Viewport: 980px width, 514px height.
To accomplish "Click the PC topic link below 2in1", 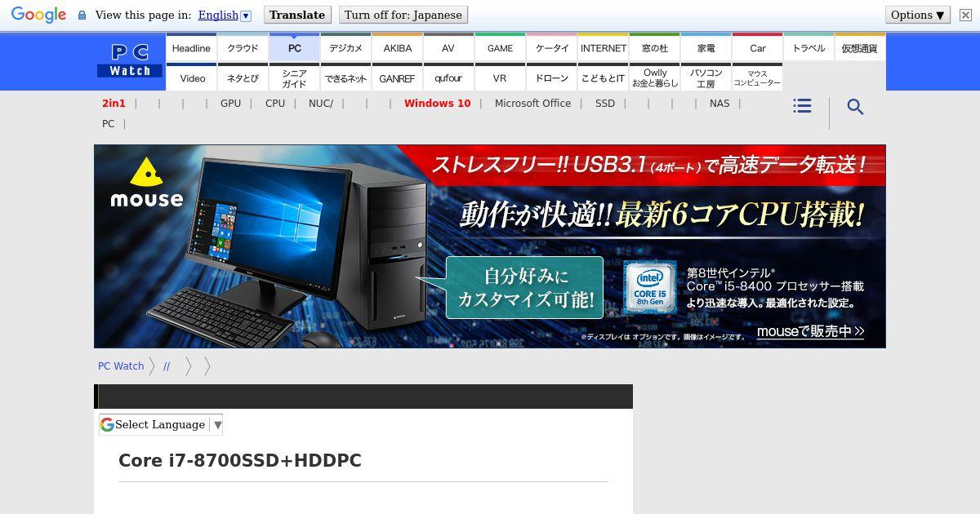I will 108,124.
